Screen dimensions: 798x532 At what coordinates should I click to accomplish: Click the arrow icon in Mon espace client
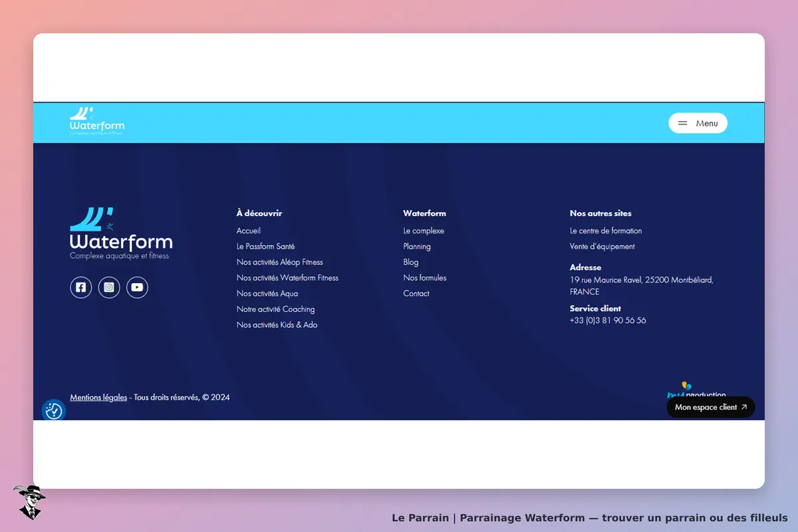744,407
